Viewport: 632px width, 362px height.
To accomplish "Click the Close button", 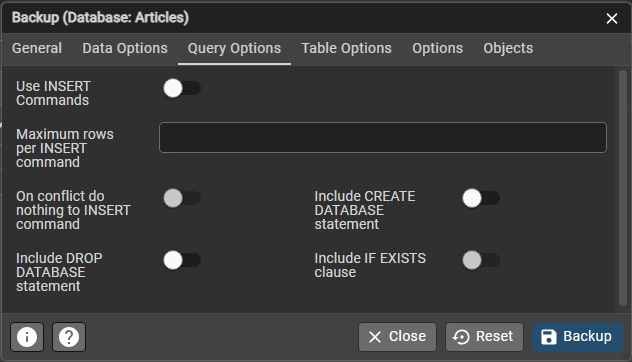I will 397,337.
